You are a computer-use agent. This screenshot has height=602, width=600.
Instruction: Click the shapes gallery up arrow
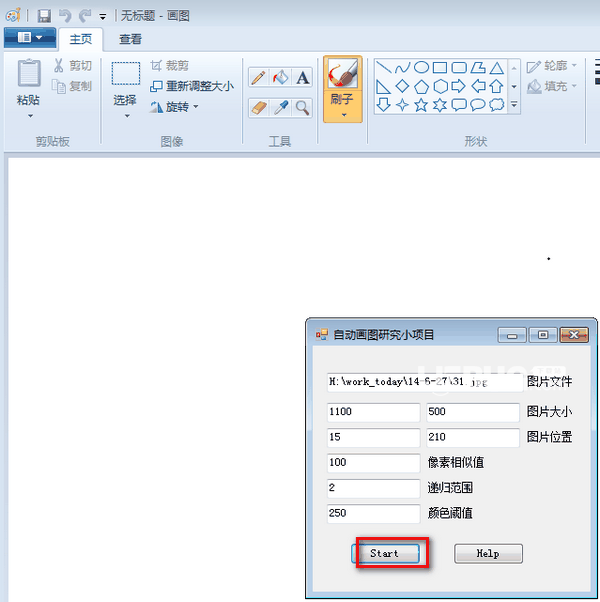point(514,68)
